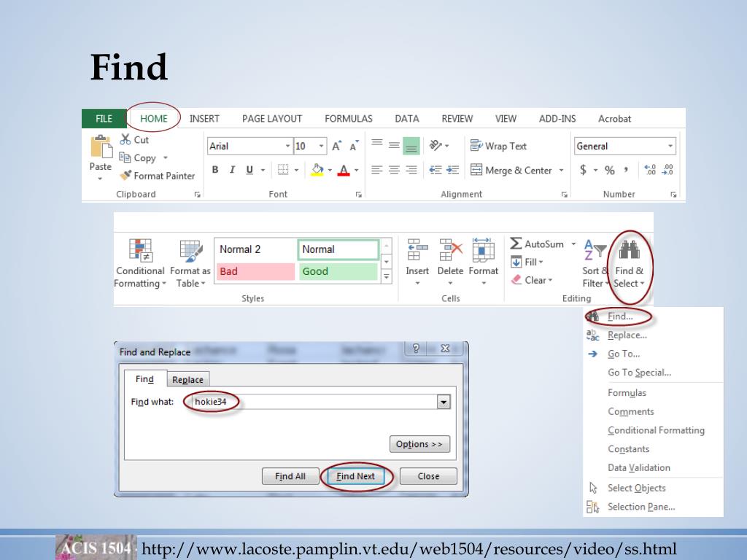This screenshot has width=747, height=560.
Task: Click Merge & Center
Action: [x=511, y=170]
